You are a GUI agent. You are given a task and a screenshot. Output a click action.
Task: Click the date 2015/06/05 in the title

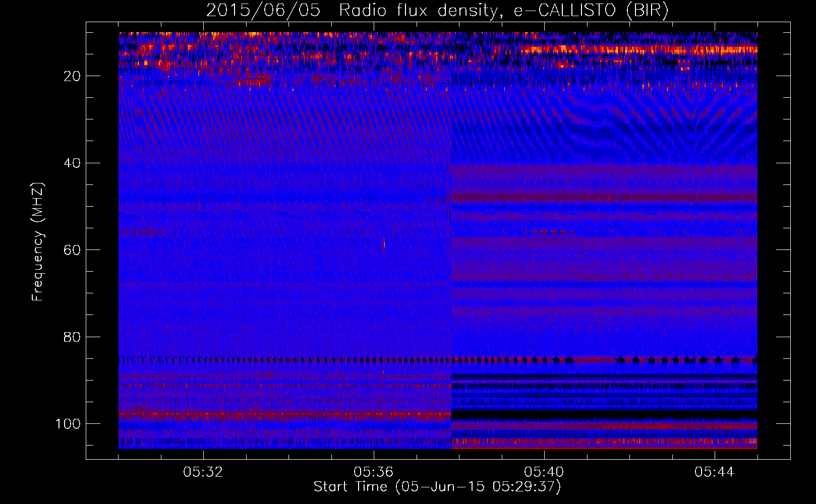(x=263, y=11)
